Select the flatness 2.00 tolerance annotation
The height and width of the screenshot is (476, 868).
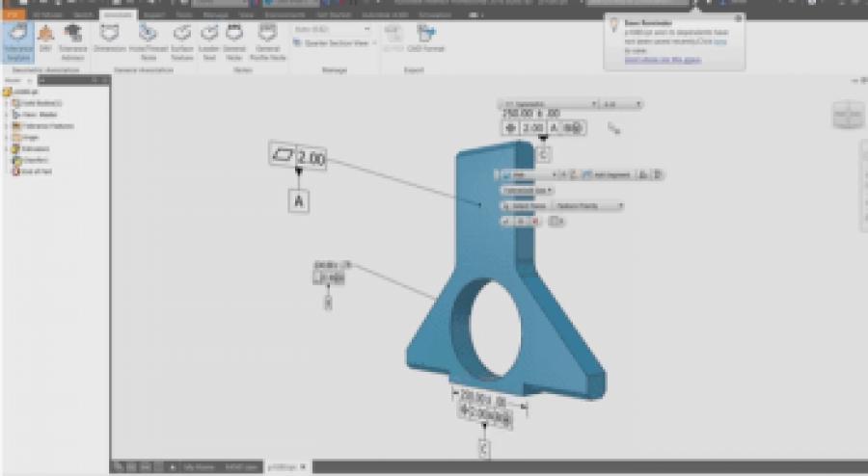click(298, 157)
